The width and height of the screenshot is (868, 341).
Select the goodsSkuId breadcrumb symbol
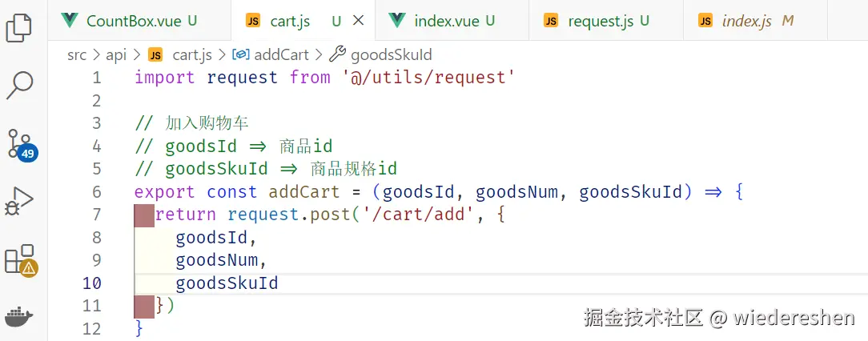coord(391,54)
